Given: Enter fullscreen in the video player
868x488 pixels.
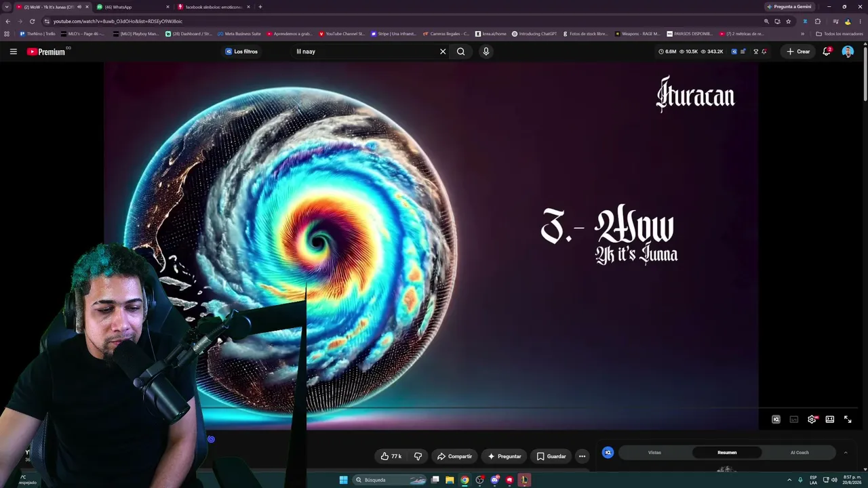Looking at the screenshot, I should [848, 420].
